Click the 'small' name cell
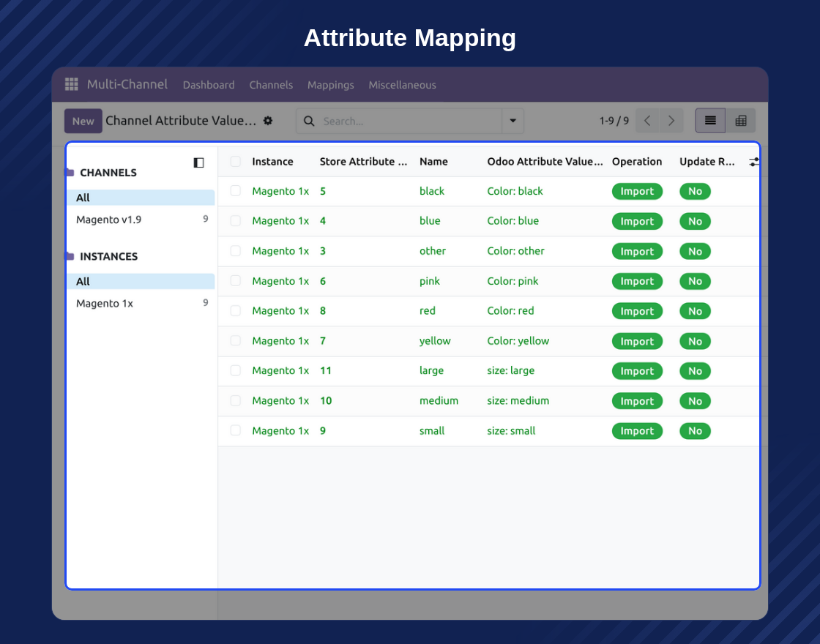This screenshot has height=644, width=820. pyautogui.click(x=432, y=431)
